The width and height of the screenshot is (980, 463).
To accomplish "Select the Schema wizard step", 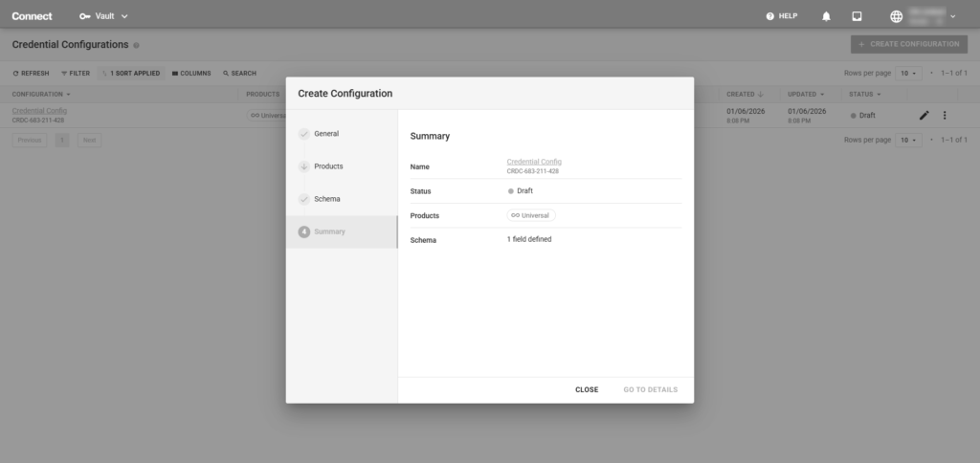I will point(326,199).
